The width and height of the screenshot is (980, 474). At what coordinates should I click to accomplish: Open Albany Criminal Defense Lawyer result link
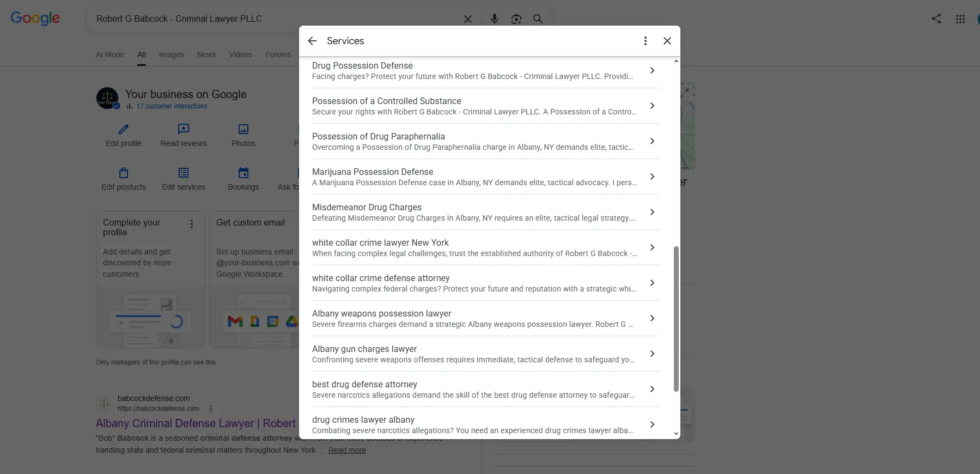pyautogui.click(x=196, y=423)
